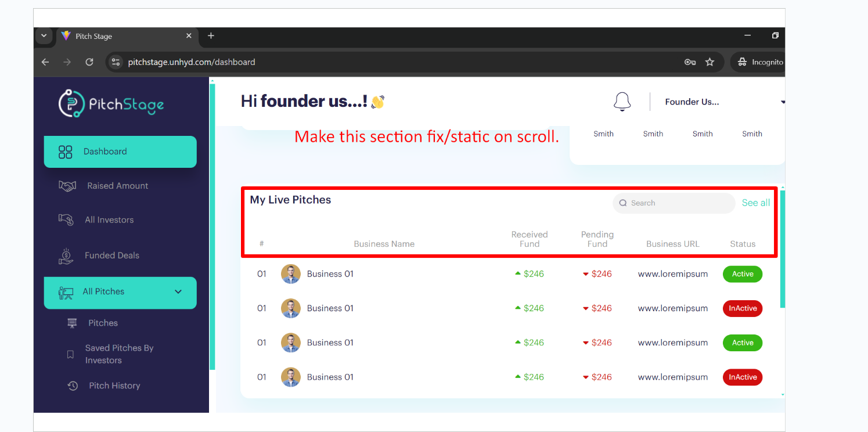Click the Funded Deals coin-hand icon
The width and height of the screenshot is (868, 432).
point(66,256)
